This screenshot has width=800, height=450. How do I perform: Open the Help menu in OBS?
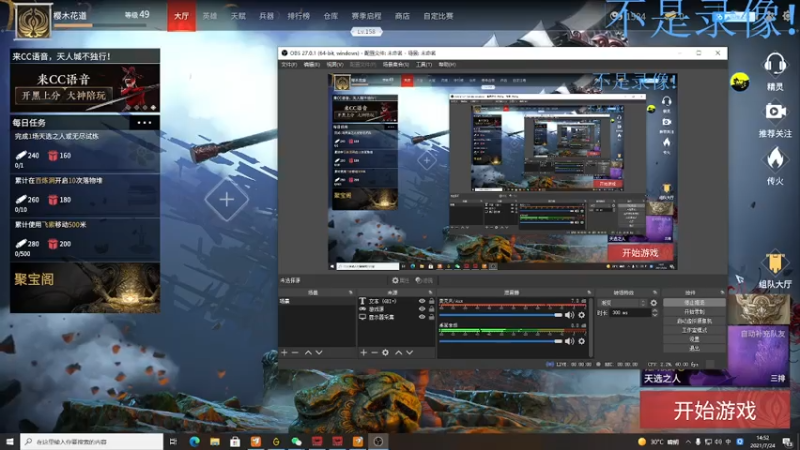[x=447, y=65]
